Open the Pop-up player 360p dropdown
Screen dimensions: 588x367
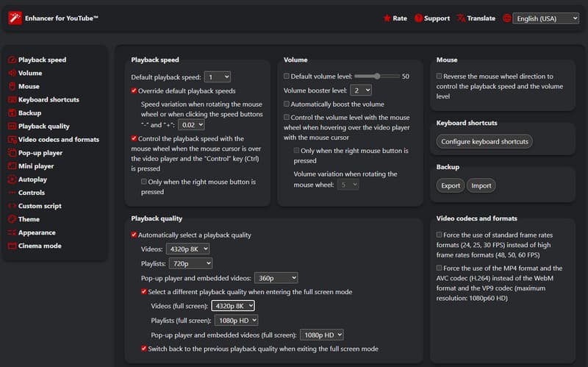[276, 278]
